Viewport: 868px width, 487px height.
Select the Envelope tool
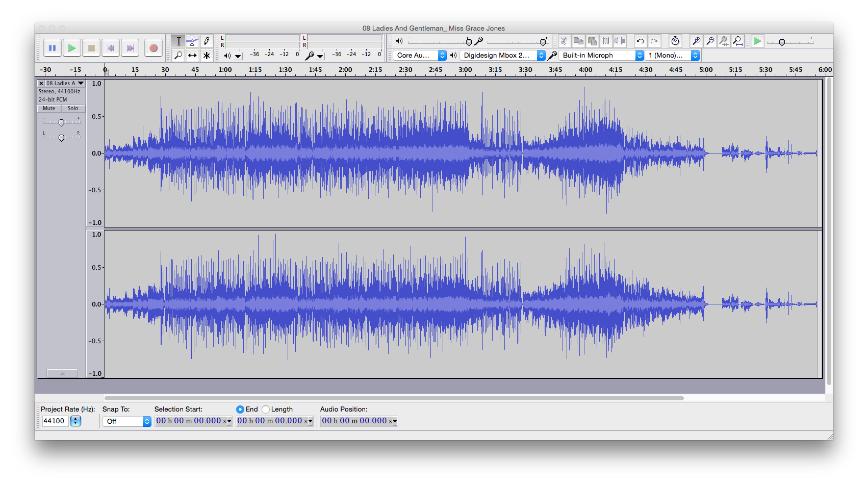click(x=192, y=41)
